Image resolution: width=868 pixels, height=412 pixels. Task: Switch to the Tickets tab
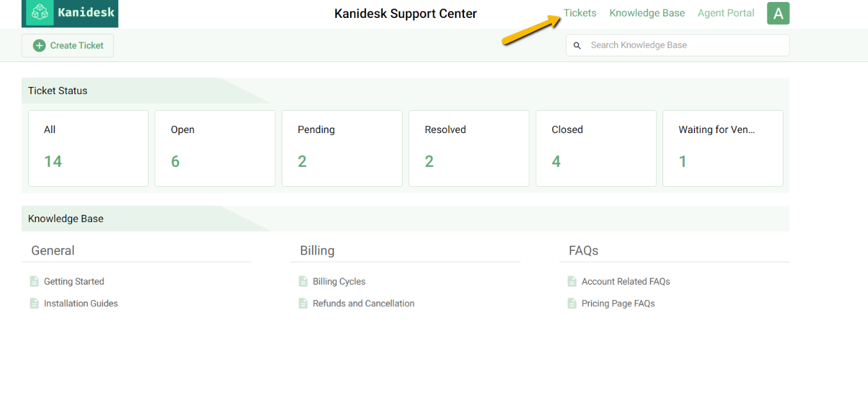579,13
